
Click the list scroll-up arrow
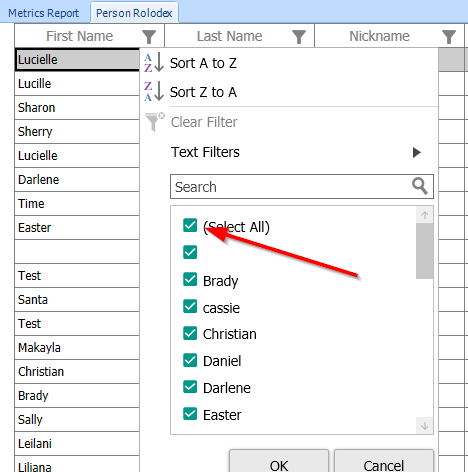pos(425,215)
